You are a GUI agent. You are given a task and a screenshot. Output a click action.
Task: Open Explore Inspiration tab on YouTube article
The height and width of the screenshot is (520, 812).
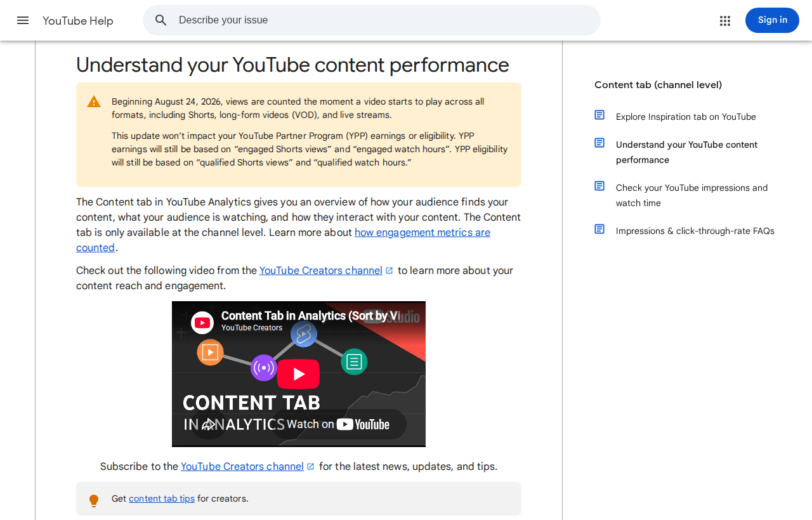point(686,117)
